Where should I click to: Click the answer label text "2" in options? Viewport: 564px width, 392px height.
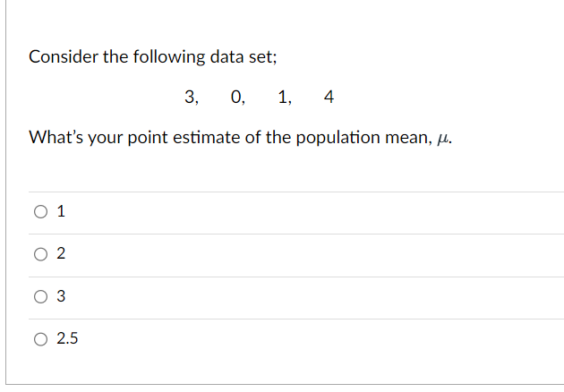61,253
